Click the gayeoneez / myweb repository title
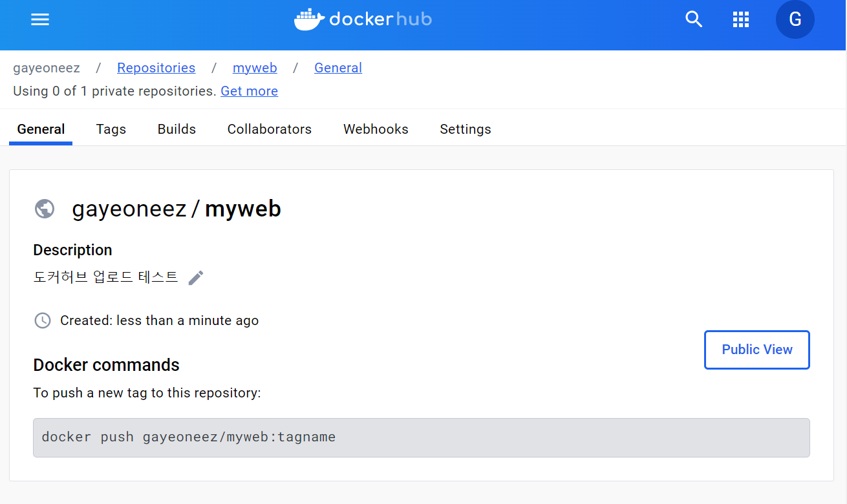This screenshot has height=504, width=847. point(177,209)
